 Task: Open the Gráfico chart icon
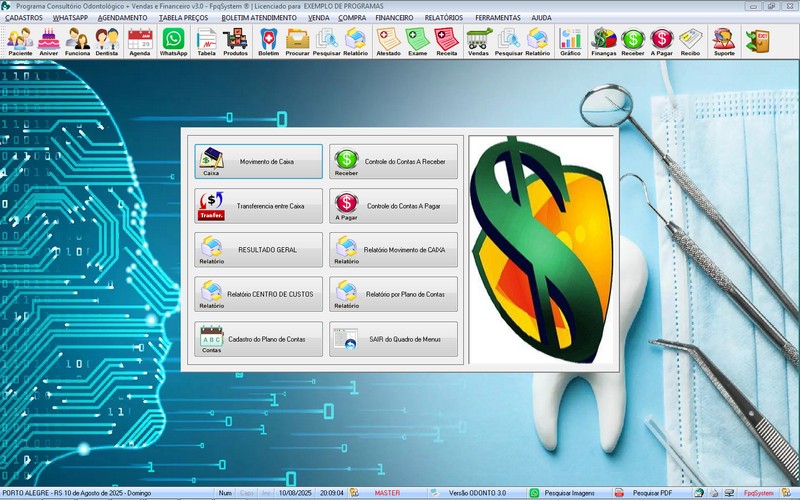click(570, 41)
